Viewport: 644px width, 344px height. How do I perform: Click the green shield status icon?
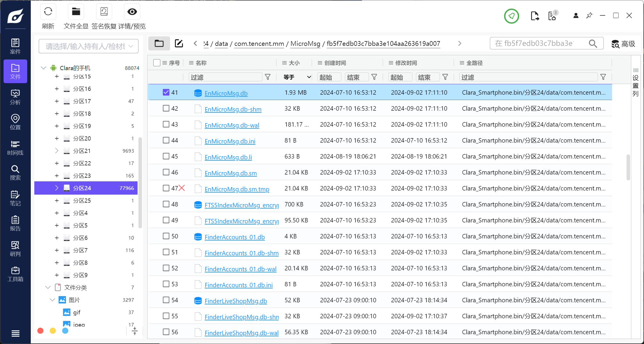(511, 16)
